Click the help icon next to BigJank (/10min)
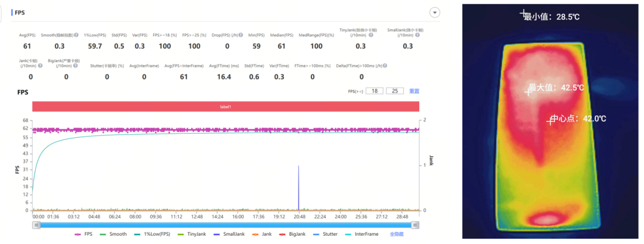644x244 pixels. (x=75, y=66)
